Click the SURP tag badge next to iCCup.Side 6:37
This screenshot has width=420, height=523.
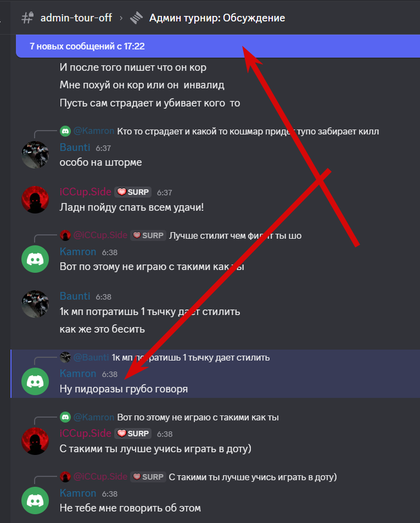(x=133, y=192)
